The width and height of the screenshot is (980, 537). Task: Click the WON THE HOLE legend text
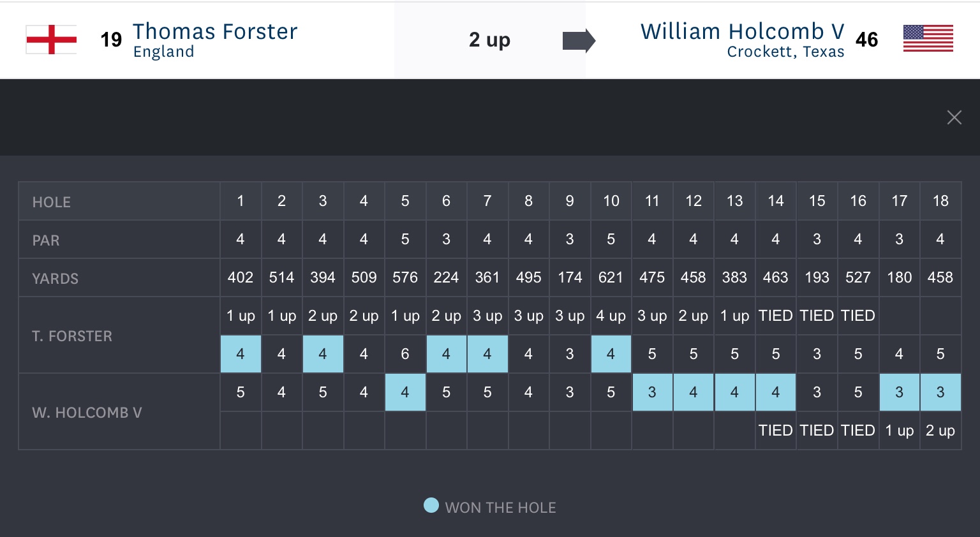[x=500, y=508]
